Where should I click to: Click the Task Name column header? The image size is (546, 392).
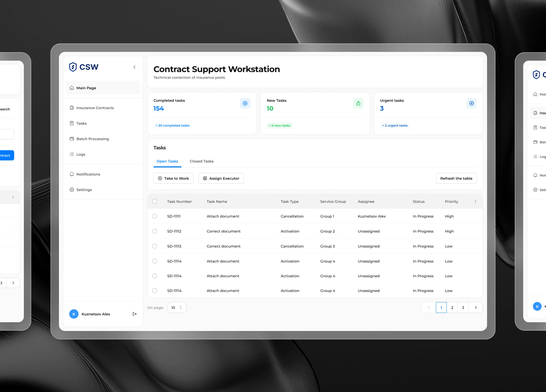(217, 202)
